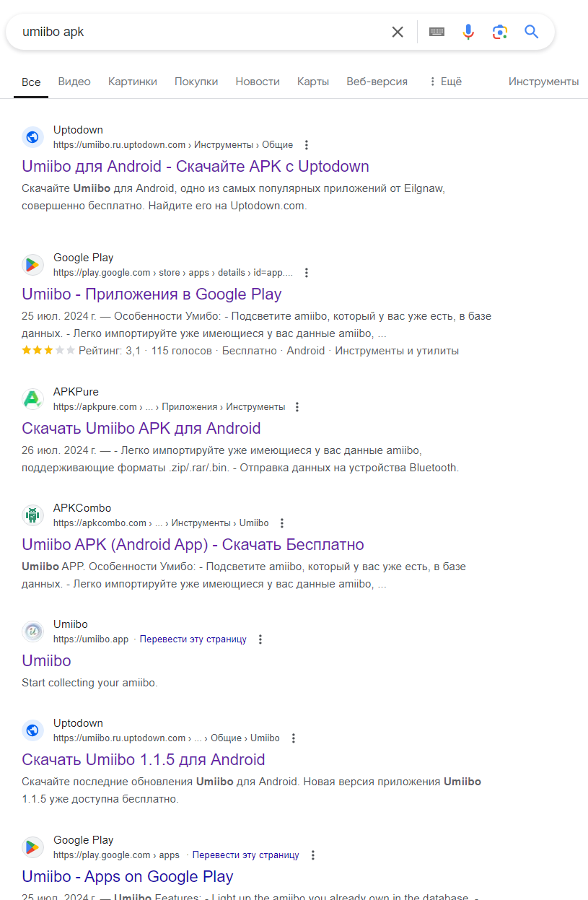Switch to the Видео tab
588x900 pixels.
tap(74, 82)
